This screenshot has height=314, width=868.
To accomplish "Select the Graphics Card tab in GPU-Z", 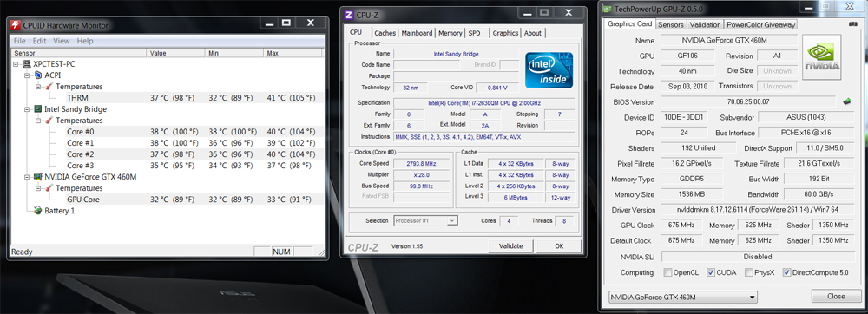I will pos(630,23).
